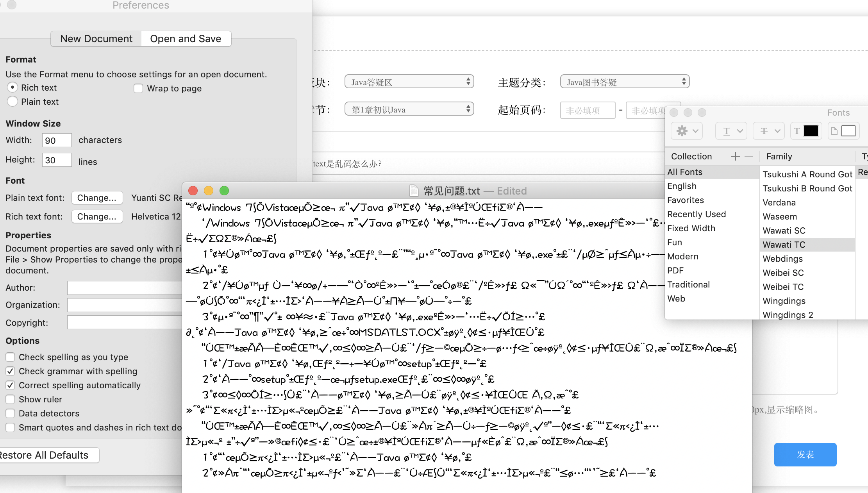Click the first 非必填项 start page field
868x493 pixels.
pyautogui.click(x=588, y=110)
